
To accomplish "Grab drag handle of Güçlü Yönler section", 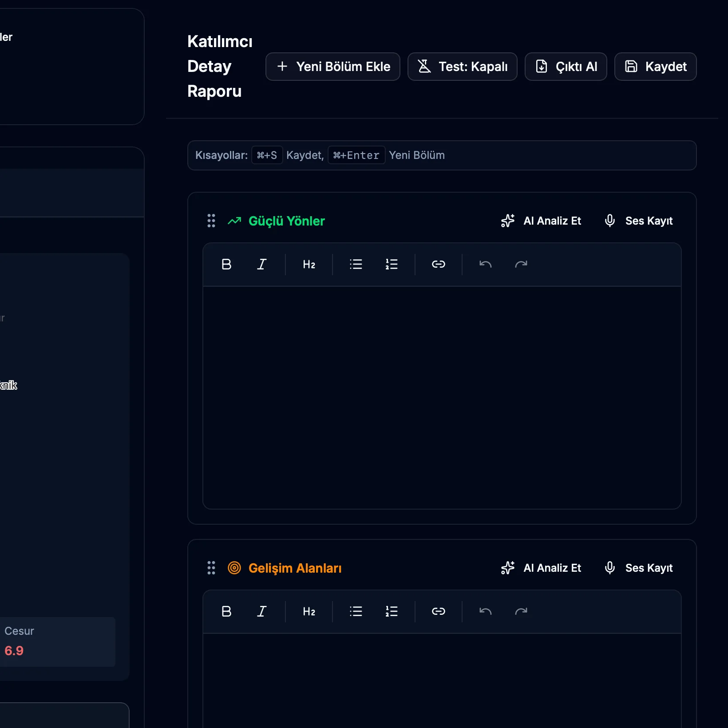I will (x=211, y=221).
